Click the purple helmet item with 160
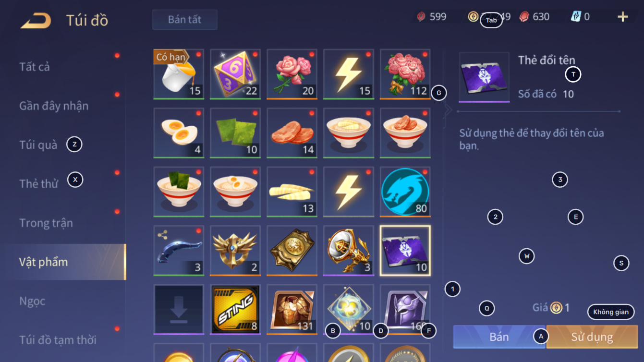This screenshot has height=362, width=644. [405, 309]
